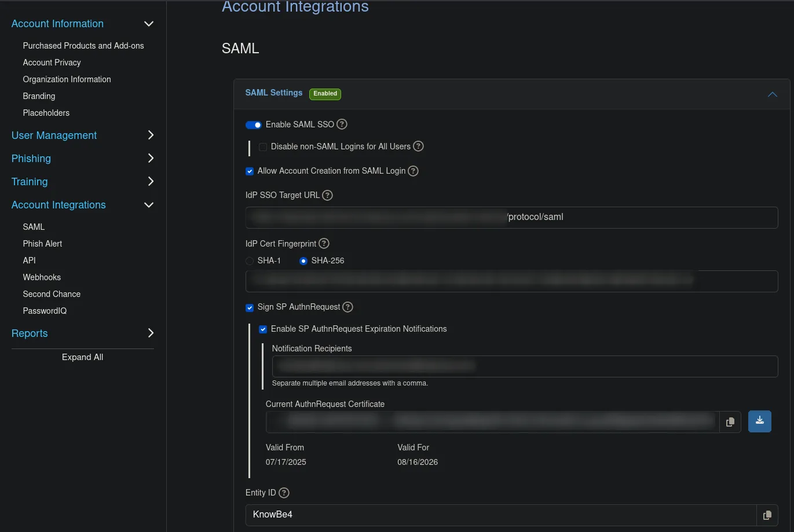794x532 pixels.
Task: Open help tooltip for Enable SAML SSO
Action: (x=342, y=124)
